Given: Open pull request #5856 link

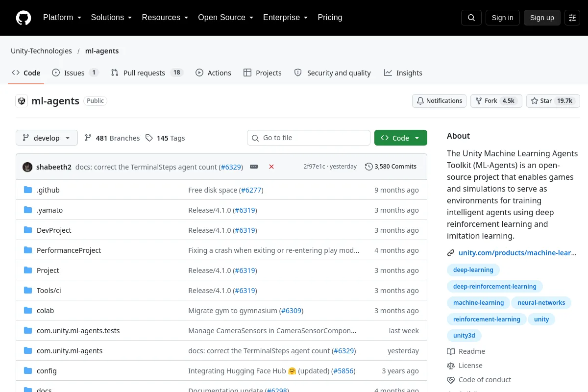Looking at the screenshot, I should click(343, 371).
